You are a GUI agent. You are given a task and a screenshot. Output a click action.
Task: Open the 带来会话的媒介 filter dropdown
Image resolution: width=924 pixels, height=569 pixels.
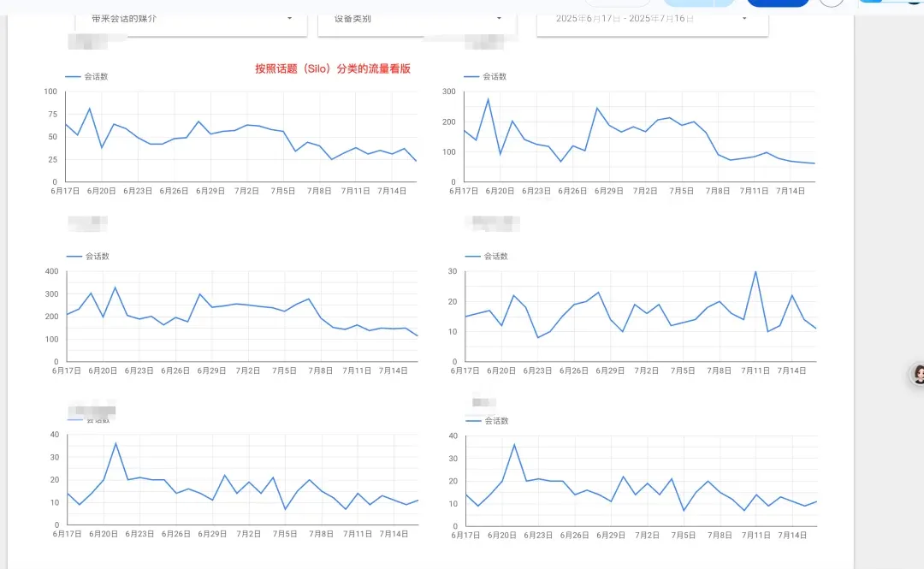click(191, 18)
